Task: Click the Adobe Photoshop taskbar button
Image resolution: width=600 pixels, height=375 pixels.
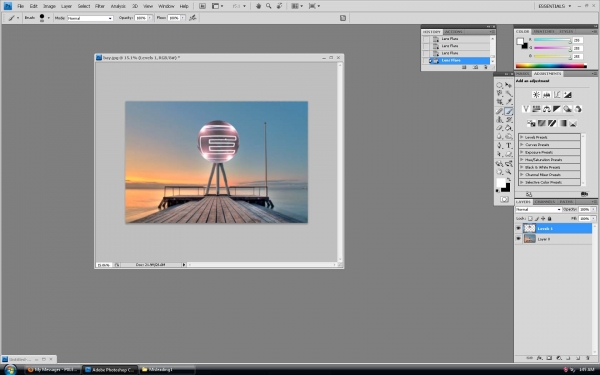Action: [x=109, y=370]
